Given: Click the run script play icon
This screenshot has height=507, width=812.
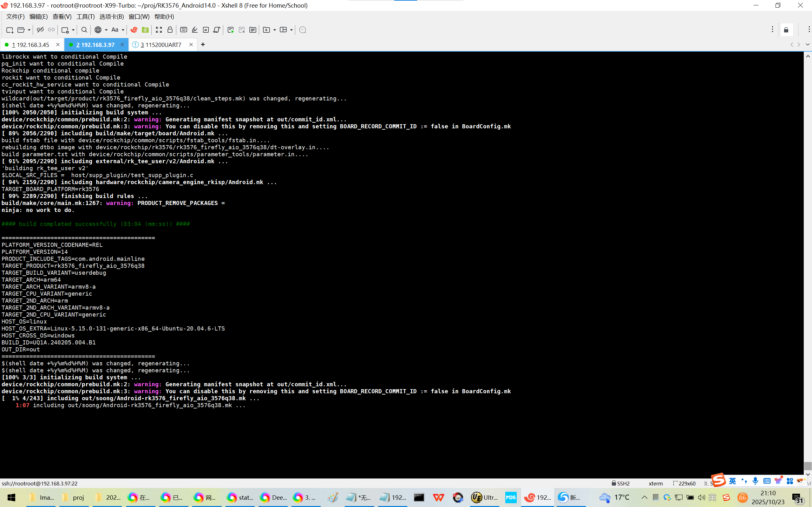Looking at the screenshot, I should coord(231,30).
